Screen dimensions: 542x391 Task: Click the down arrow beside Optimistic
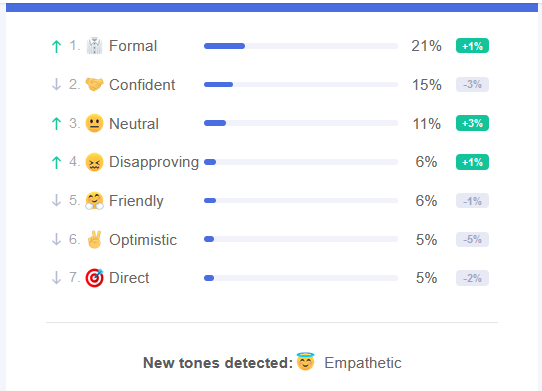click(x=56, y=239)
